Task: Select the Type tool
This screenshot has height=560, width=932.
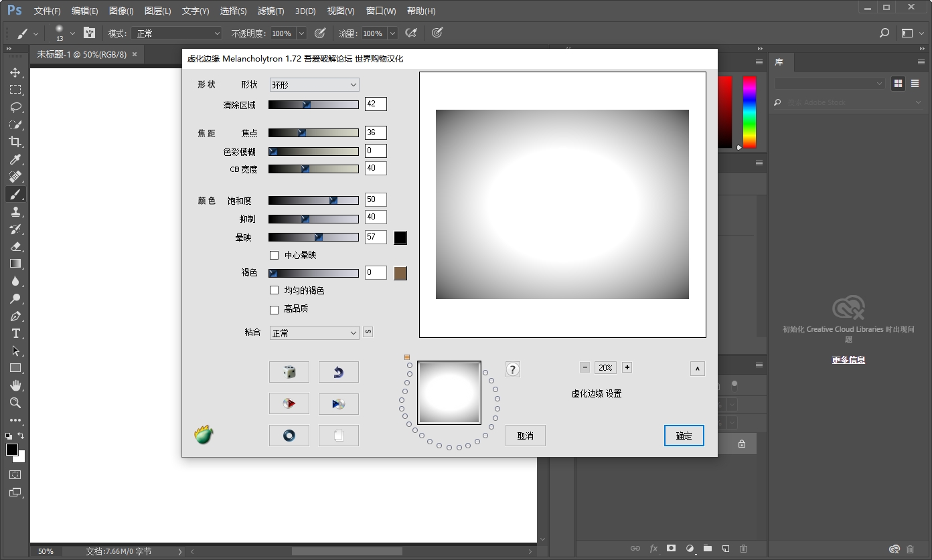Action: tap(16, 334)
